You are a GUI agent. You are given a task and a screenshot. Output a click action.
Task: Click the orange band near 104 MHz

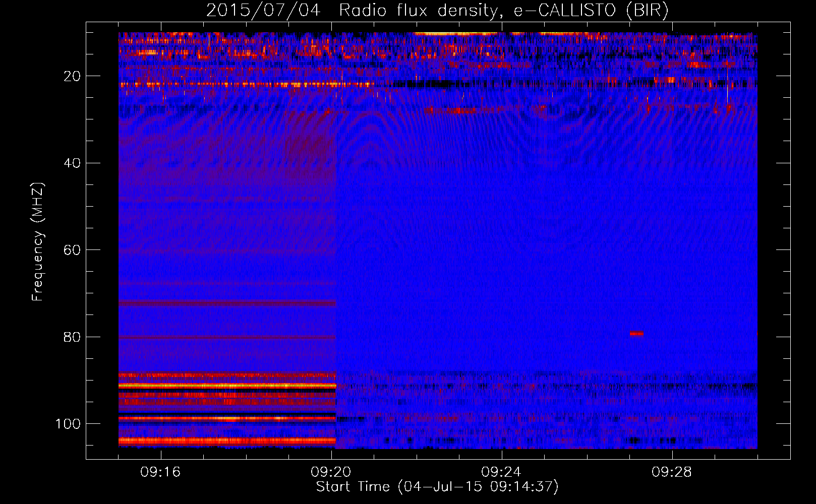(x=227, y=441)
